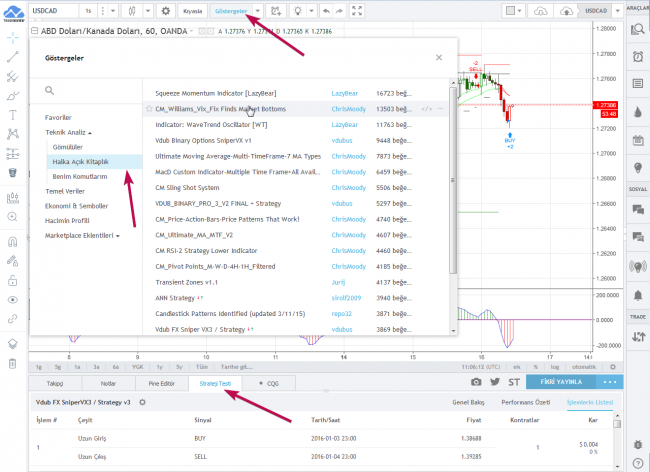The image size is (650, 472).
Task: Open the ideas lightbulb in right sidebar
Action: [x=638, y=168]
